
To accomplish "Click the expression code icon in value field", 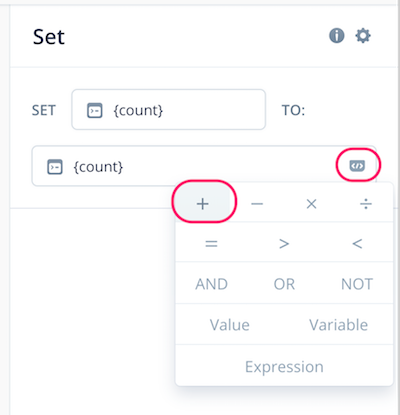I will [x=357, y=165].
